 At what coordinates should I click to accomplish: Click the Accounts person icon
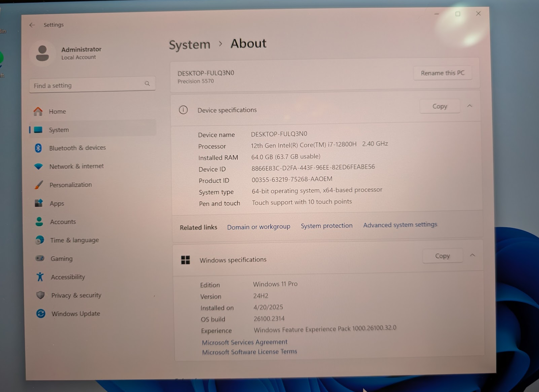pyautogui.click(x=39, y=222)
